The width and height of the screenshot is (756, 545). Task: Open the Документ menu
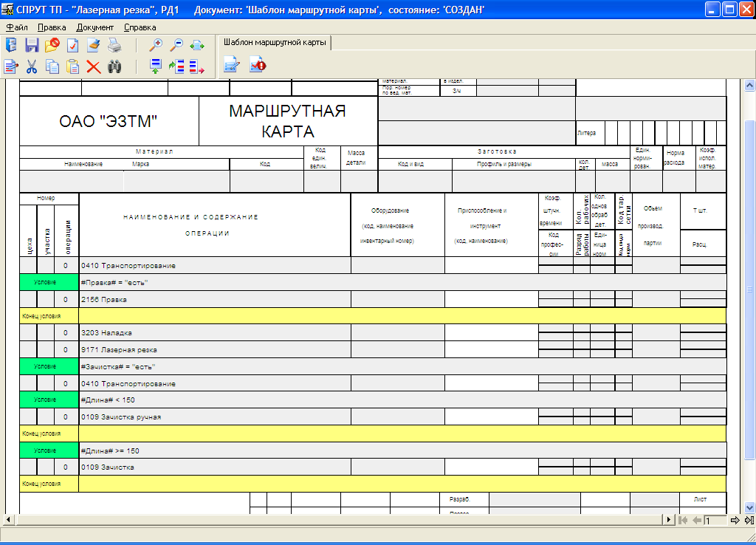95,27
